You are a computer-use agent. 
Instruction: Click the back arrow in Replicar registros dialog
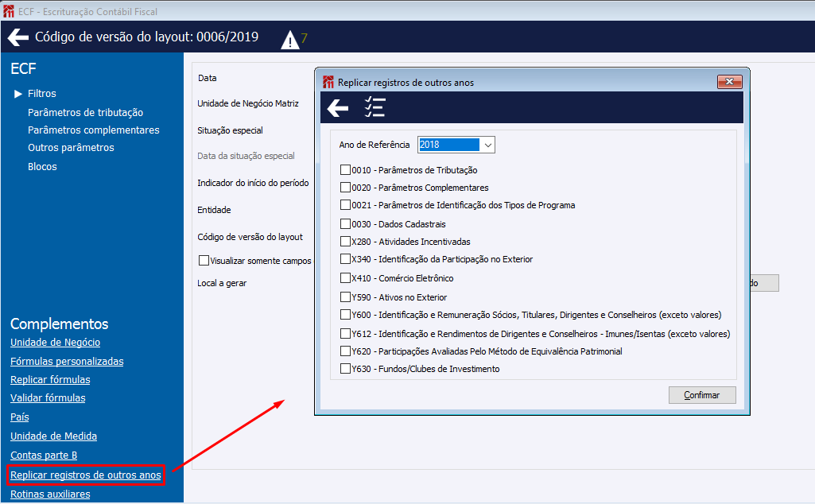point(338,107)
